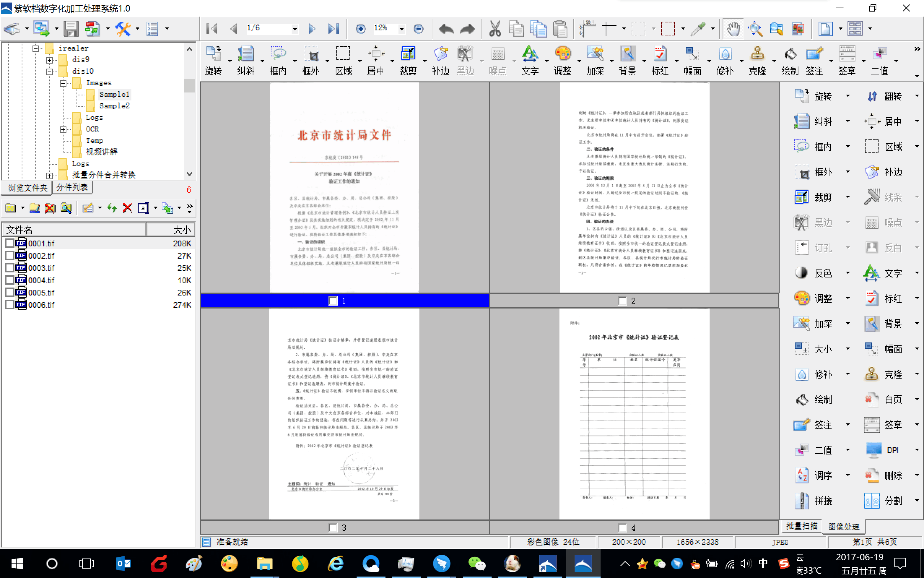
Task: Click the 文字 text tool in ribbon
Action: click(x=530, y=61)
